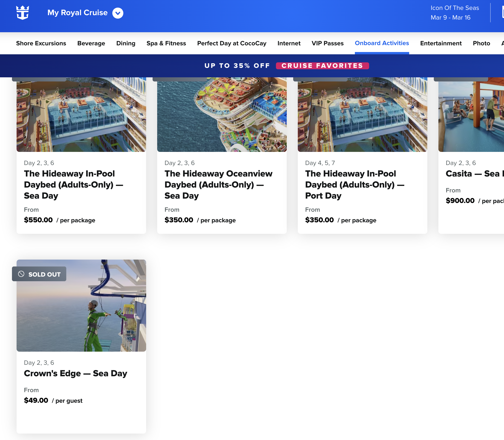Click Day 2, 3, 6 on Casita card
504x440 pixels.
point(461,163)
